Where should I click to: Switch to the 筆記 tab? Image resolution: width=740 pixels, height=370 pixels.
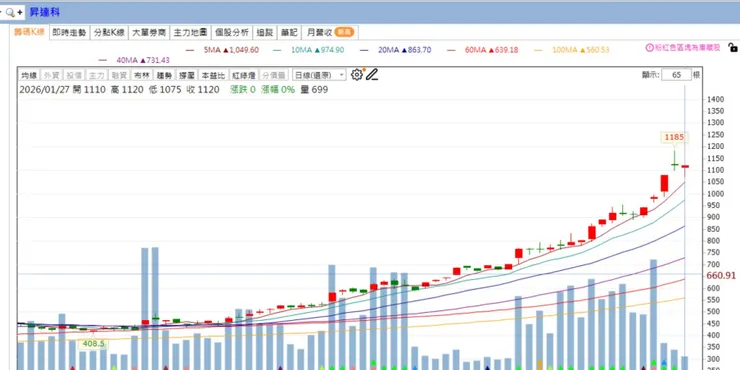[289, 33]
